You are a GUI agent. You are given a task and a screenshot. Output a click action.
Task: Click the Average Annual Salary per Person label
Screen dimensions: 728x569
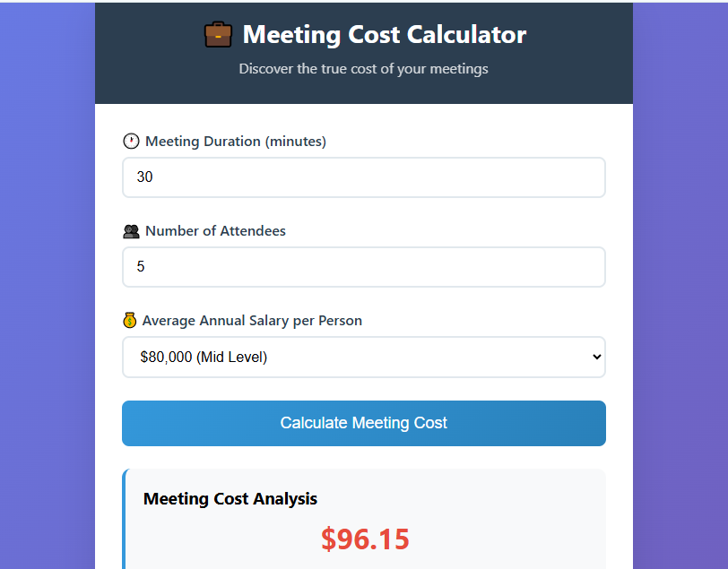coord(251,320)
